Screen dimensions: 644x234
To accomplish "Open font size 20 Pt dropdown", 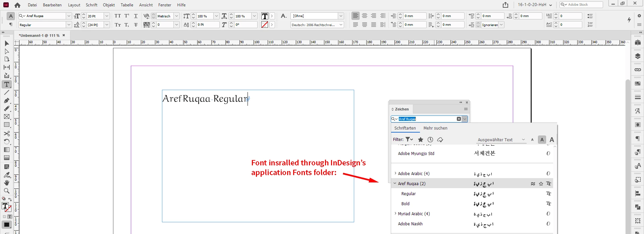I will [107, 16].
